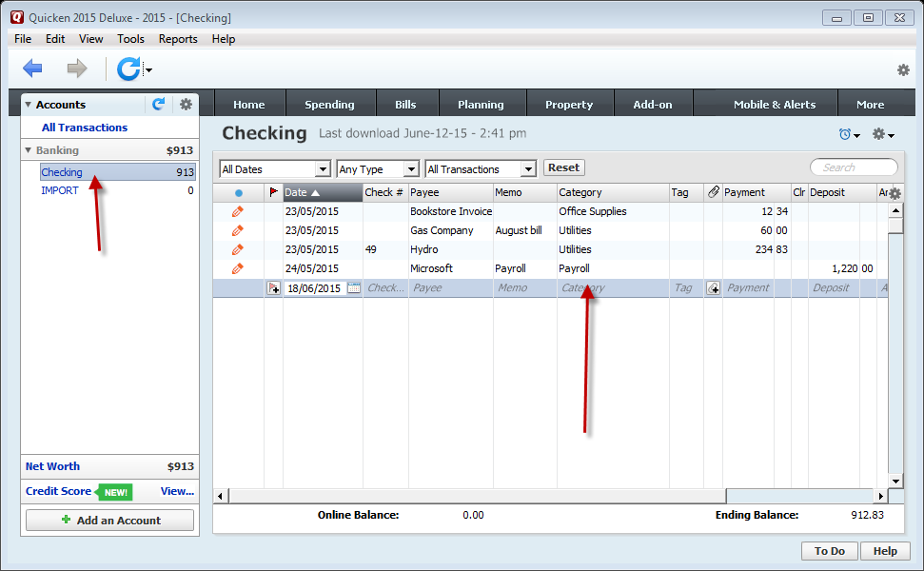Click the One Step Update refresh icon
This screenshot has height=571, width=924.
(128, 69)
